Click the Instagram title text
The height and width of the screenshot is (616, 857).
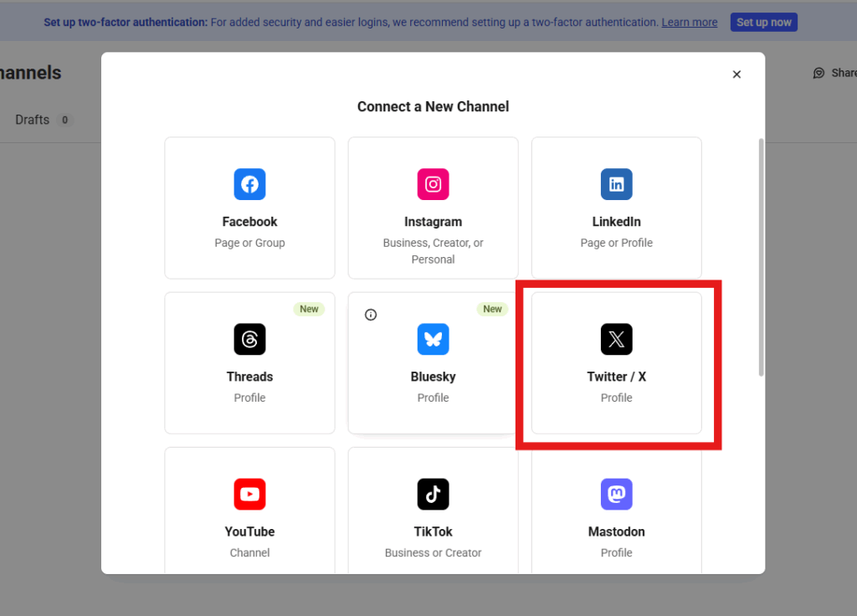click(x=433, y=222)
